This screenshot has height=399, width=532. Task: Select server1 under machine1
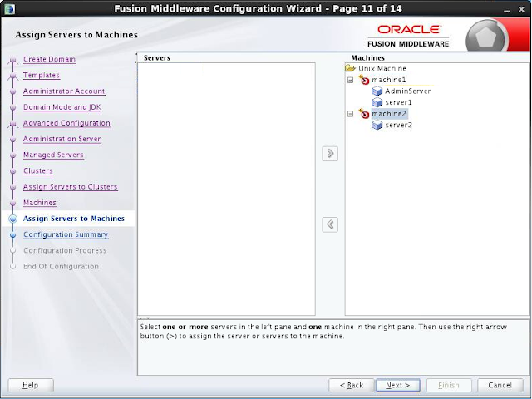[399, 102]
